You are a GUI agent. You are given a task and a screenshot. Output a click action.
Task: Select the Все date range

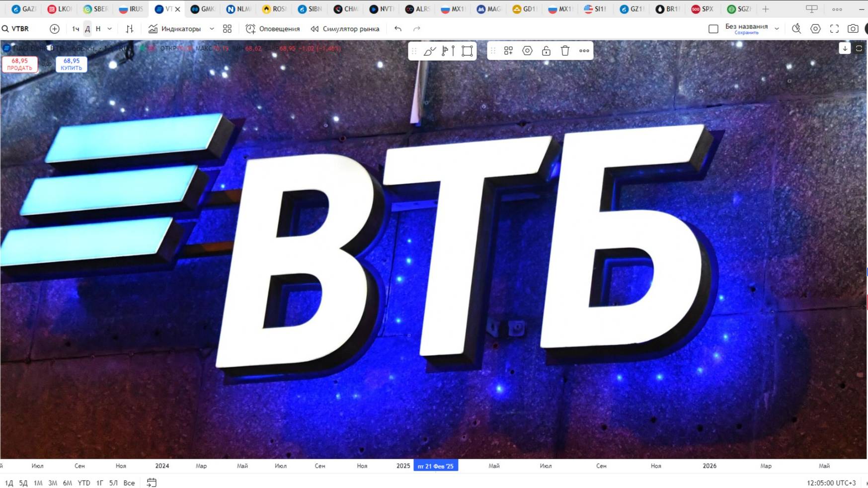click(129, 483)
